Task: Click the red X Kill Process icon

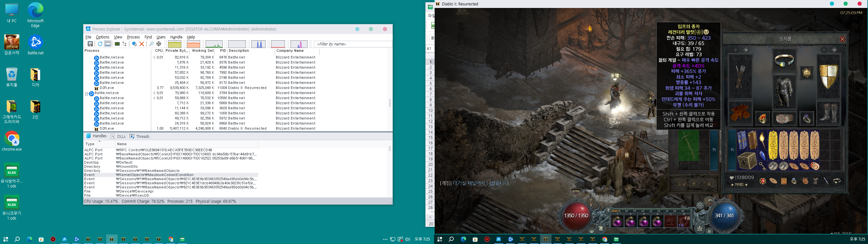Action: 142,44
